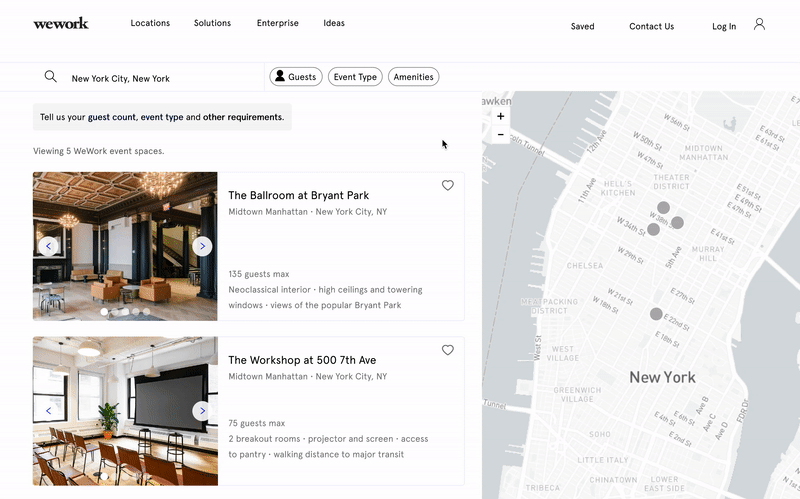
Task: Click the 'New York' map label
Action: (662, 377)
